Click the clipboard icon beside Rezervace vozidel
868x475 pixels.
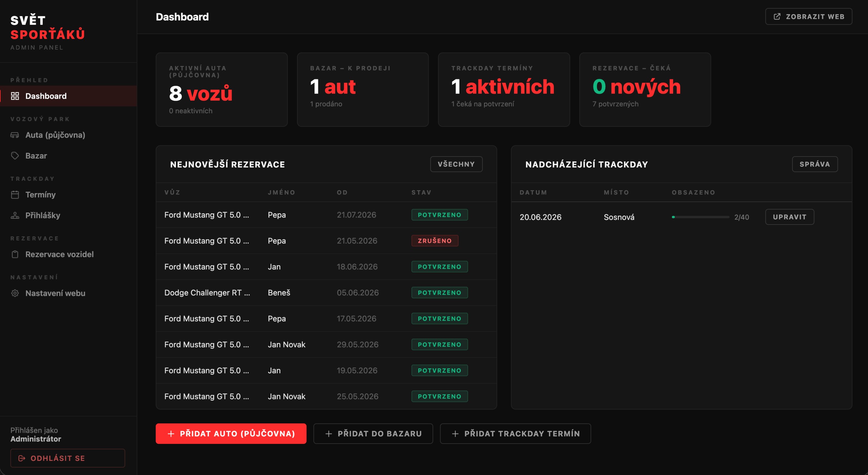point(15,254)
